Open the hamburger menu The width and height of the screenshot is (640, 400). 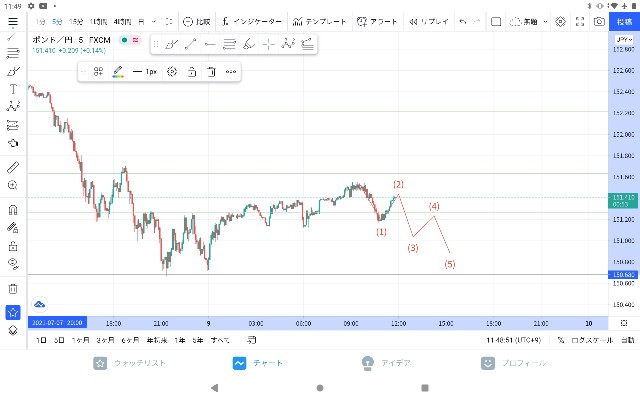tap(13, 22)
